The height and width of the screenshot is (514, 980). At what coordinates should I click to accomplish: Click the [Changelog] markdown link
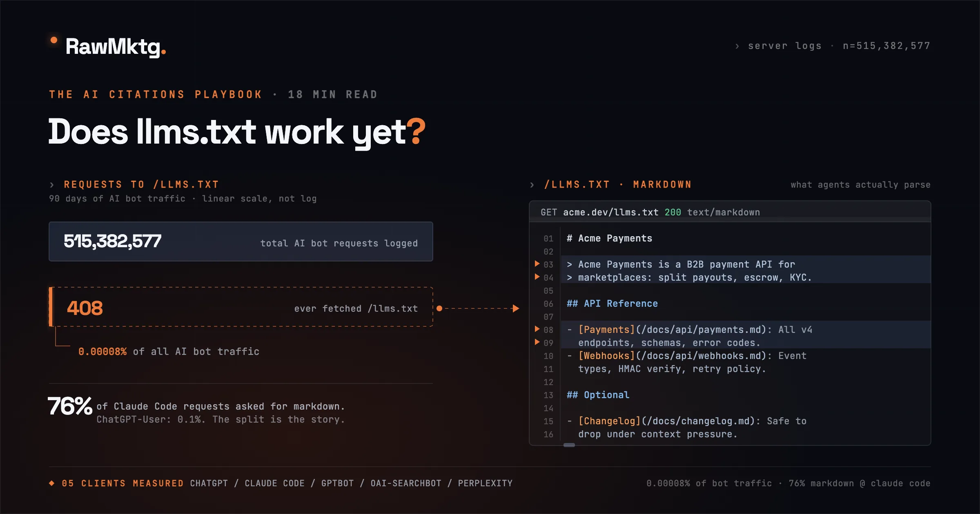coord(609,421)
